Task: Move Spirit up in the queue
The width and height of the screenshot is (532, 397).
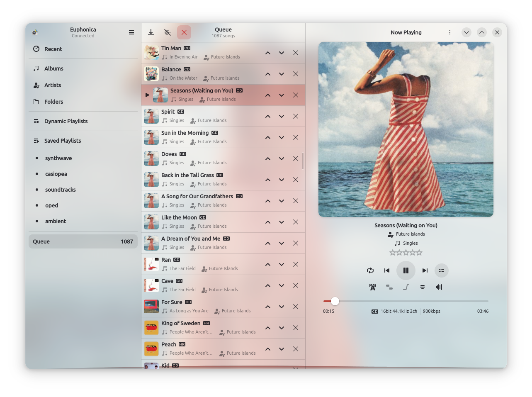Action: [x=268, y=116]
